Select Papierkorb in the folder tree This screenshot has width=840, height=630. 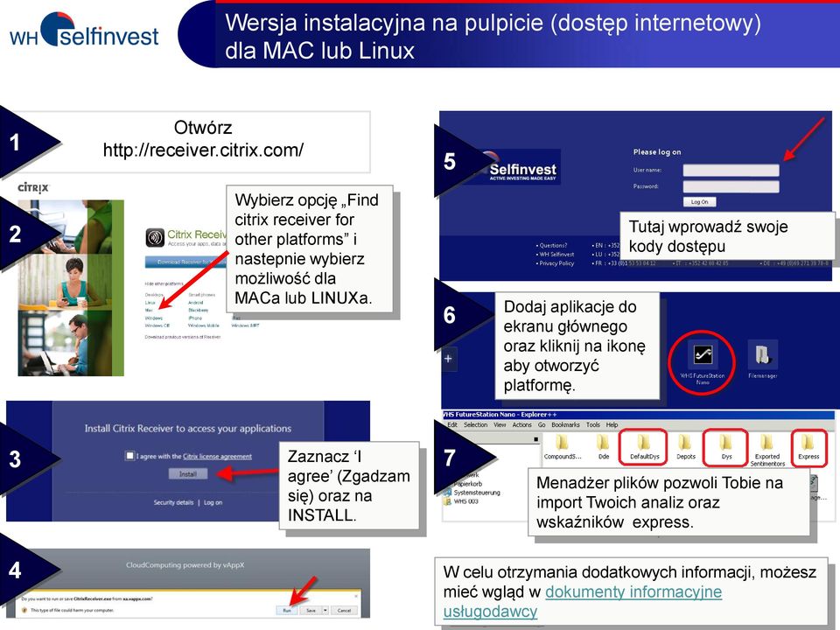[467, 483]
